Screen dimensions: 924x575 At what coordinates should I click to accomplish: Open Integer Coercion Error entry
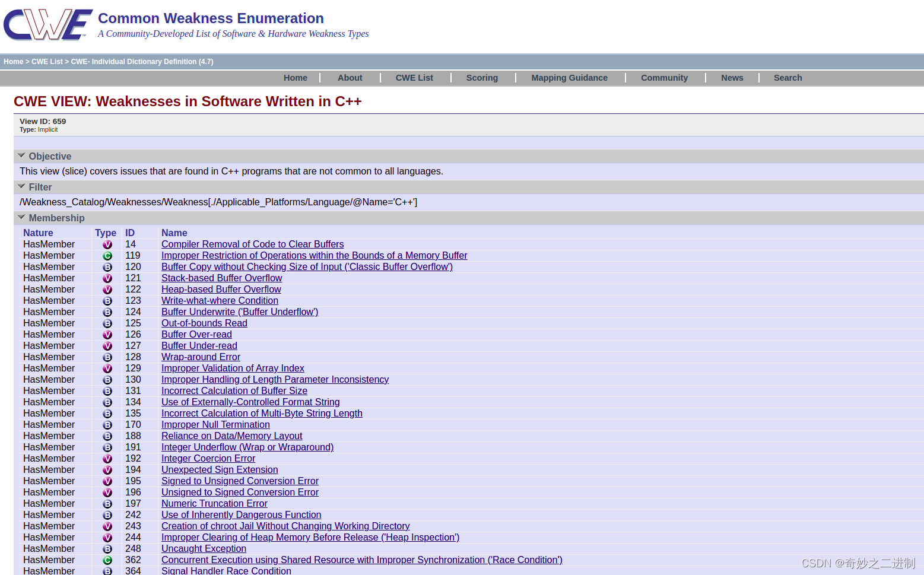(x=208, y=459)
